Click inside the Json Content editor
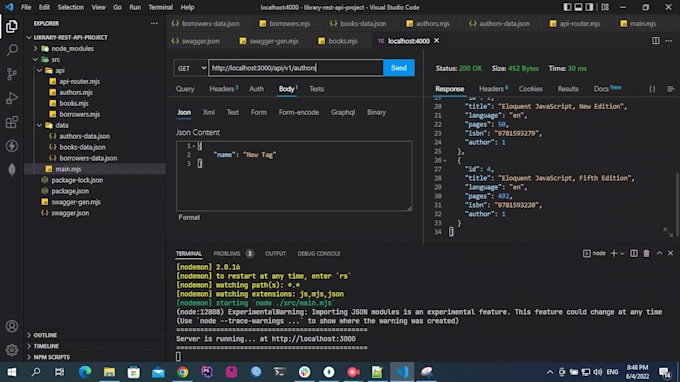This screenshot has width=680, height=382. click(294, 176)
